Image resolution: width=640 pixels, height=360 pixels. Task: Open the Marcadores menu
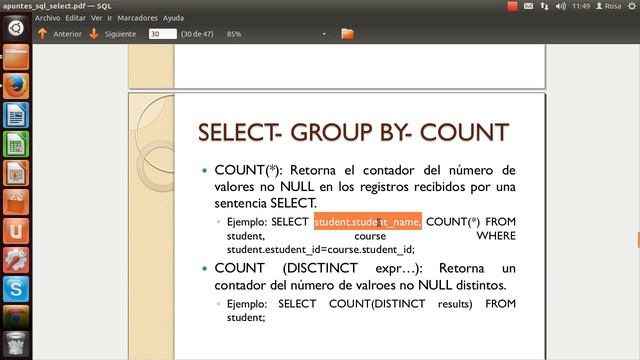click(138, 18)
